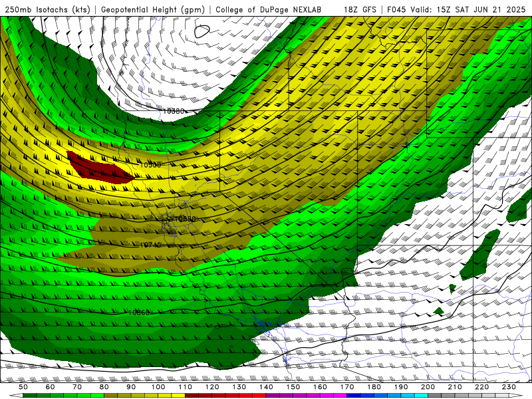Click the "Valid: 15Z SAT JUN 21 2025" text
The width and height of the screenshot is (532, 399).
tap(467, 9)
